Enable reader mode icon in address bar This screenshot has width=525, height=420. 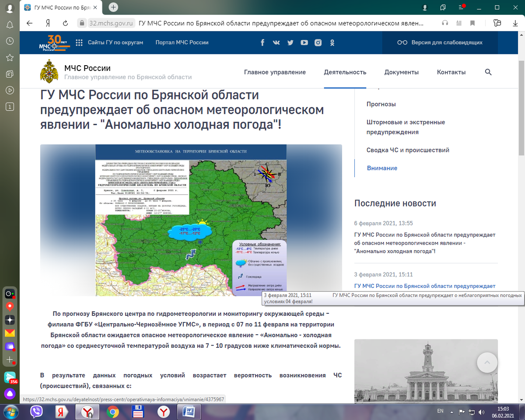click(458, 23)
